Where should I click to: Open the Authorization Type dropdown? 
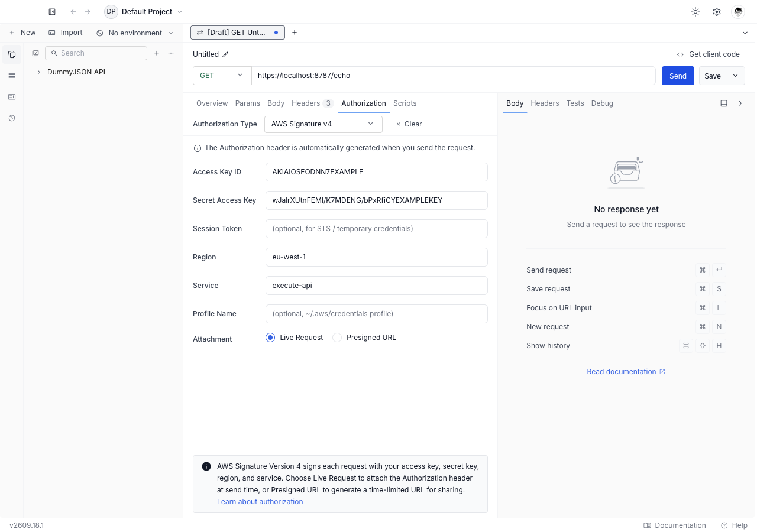pos(323,124)
